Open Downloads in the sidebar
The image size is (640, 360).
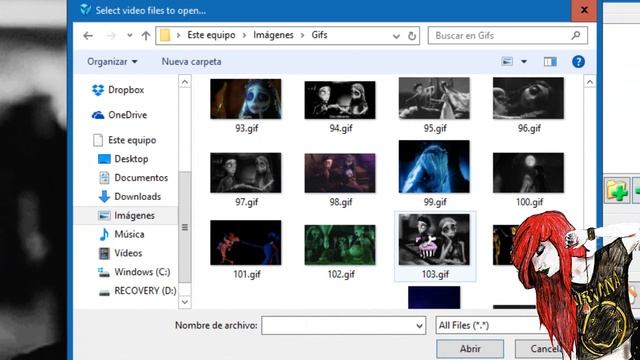tap(138, 196)
